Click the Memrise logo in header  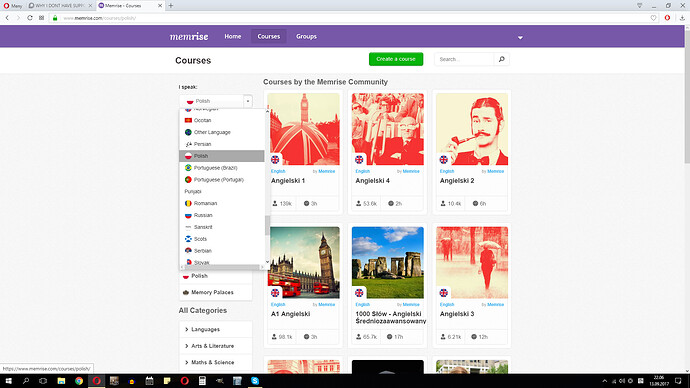189,37
